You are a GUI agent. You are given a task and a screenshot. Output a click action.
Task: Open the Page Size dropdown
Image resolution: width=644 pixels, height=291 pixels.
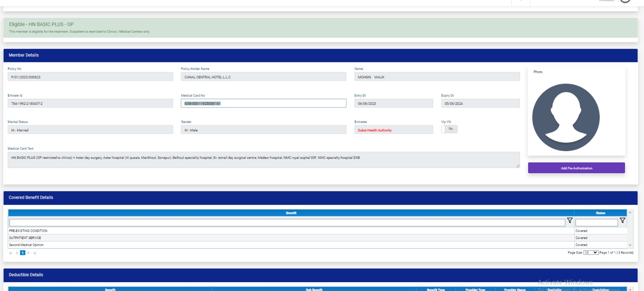591,253
